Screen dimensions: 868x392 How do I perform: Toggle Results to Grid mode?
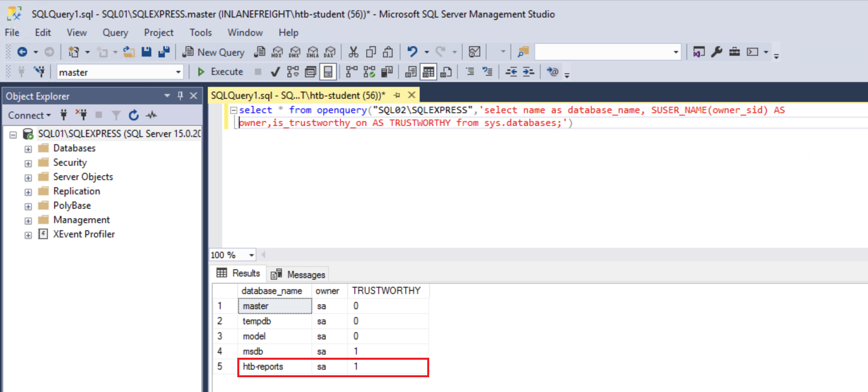click(x=428, y=72)
